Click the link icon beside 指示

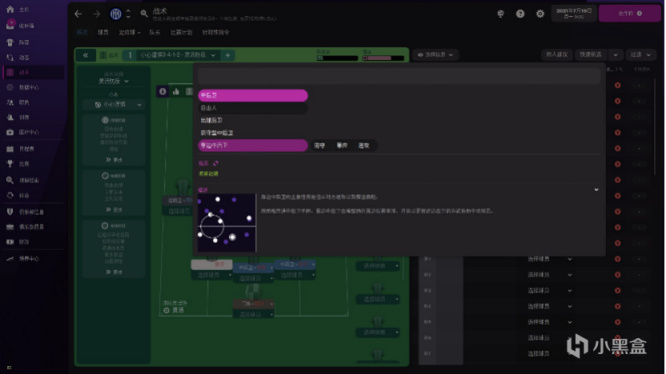215,163
